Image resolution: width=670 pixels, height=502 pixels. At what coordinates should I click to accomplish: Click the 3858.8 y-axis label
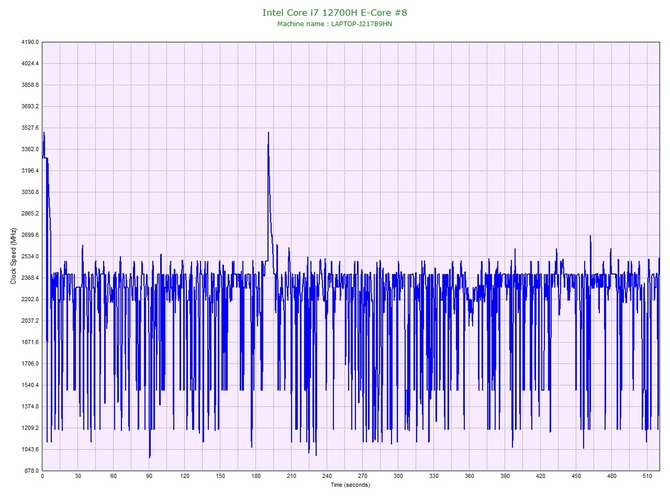30,85
